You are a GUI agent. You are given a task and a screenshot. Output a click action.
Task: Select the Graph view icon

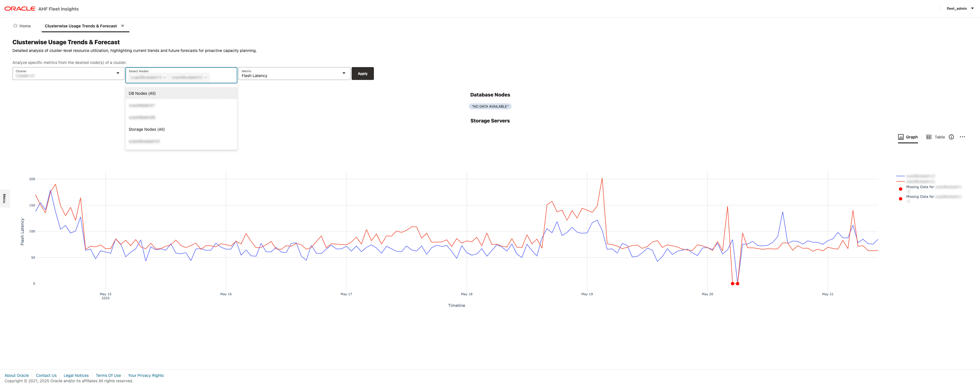[x=907, y=137]
